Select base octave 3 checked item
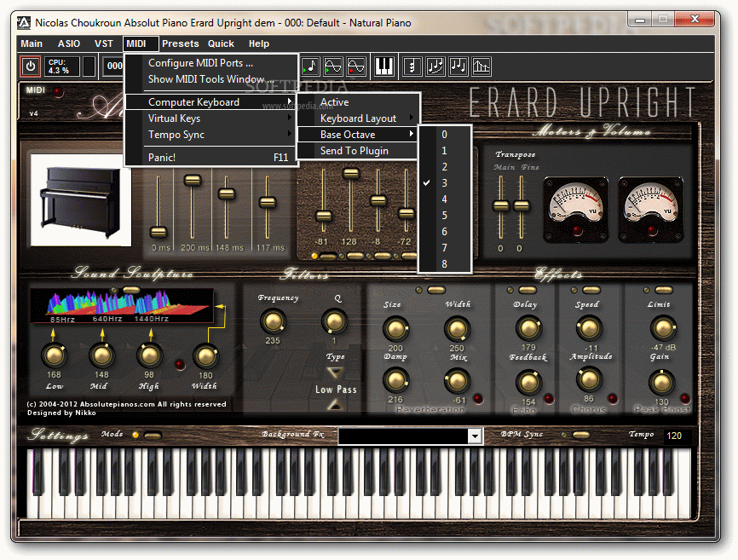The height and width of the screenshot is (560, 738). pyautogui.click(x=444, y=183)
